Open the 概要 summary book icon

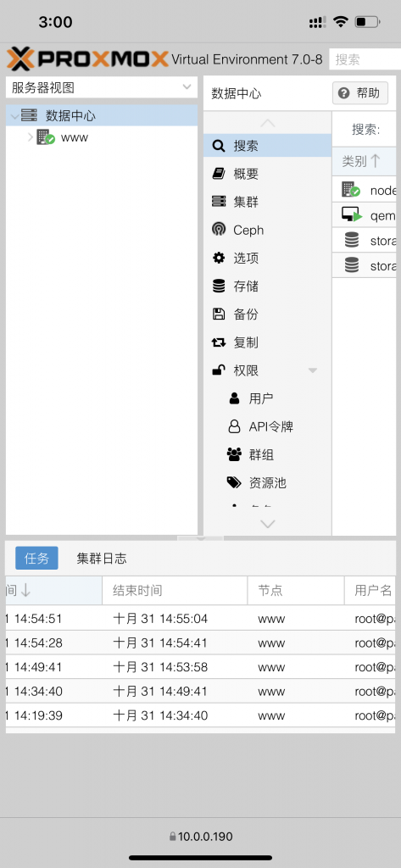(219, 174)
